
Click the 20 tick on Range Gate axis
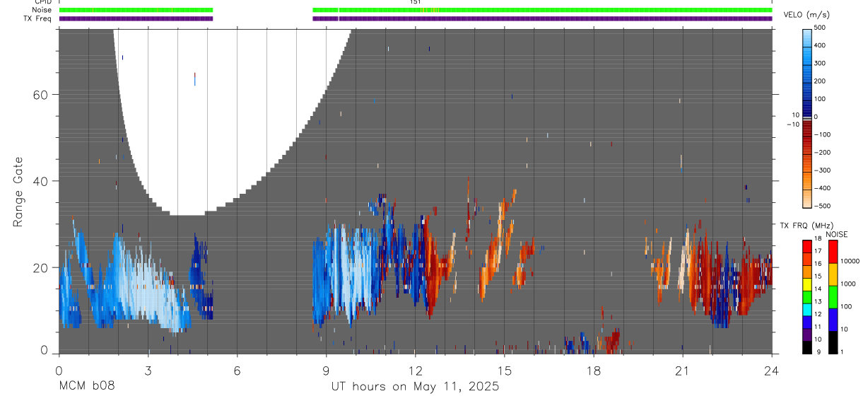click(41, 267)
